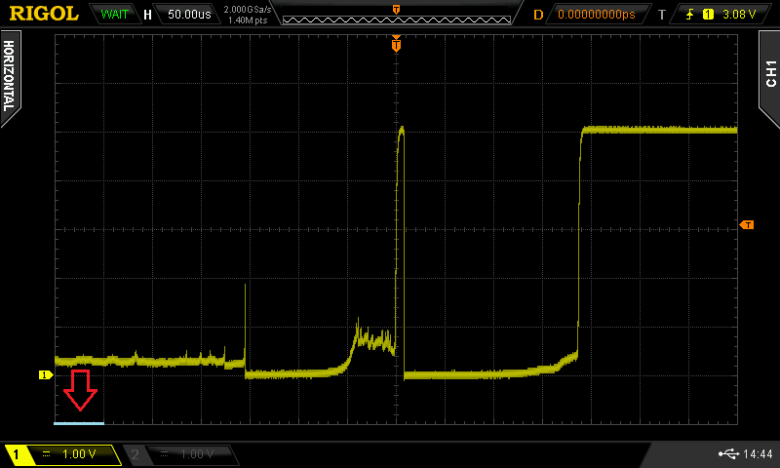Click the red down arrow annotation

(x=80, y=390)
